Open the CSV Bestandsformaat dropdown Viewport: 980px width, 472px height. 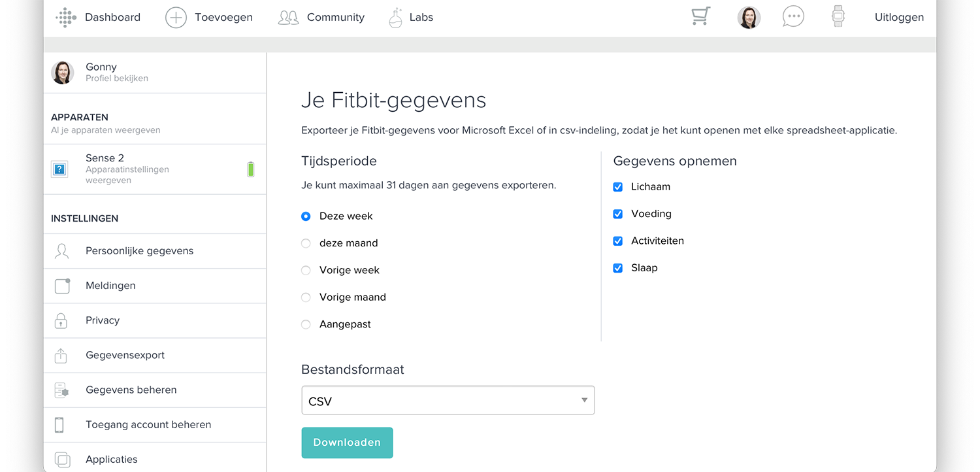pyautogui.click(x=448, y=400)
